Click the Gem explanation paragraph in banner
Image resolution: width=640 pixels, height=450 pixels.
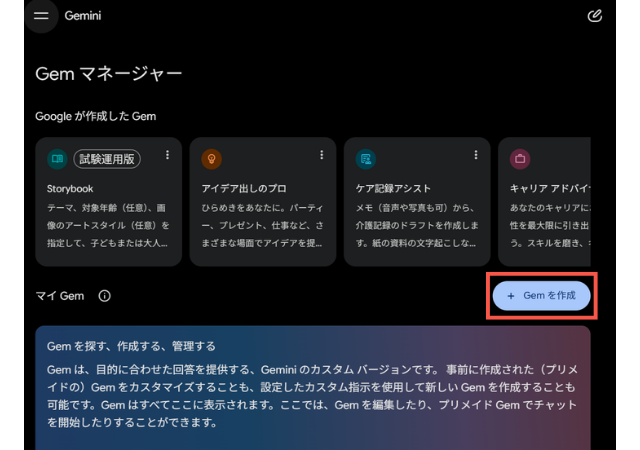pos(312,396)
